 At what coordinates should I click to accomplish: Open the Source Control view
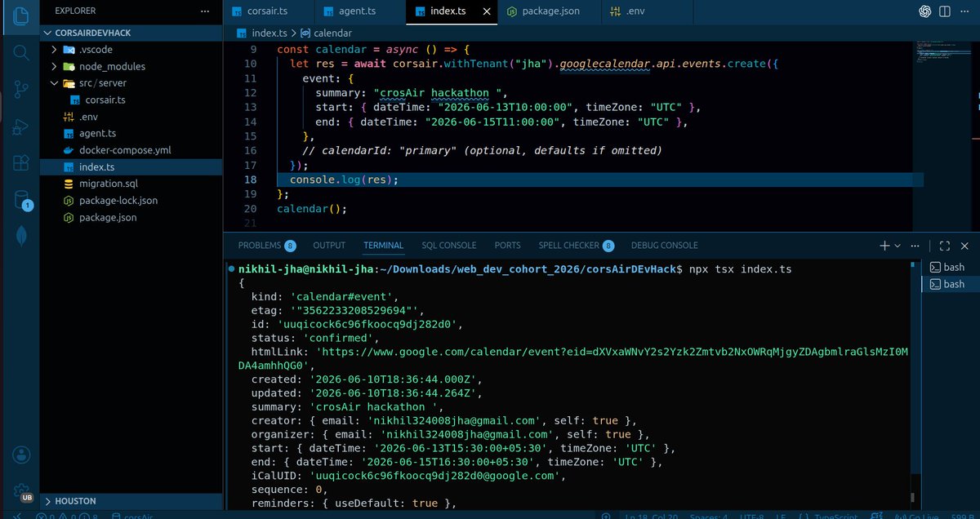(20, 90)
